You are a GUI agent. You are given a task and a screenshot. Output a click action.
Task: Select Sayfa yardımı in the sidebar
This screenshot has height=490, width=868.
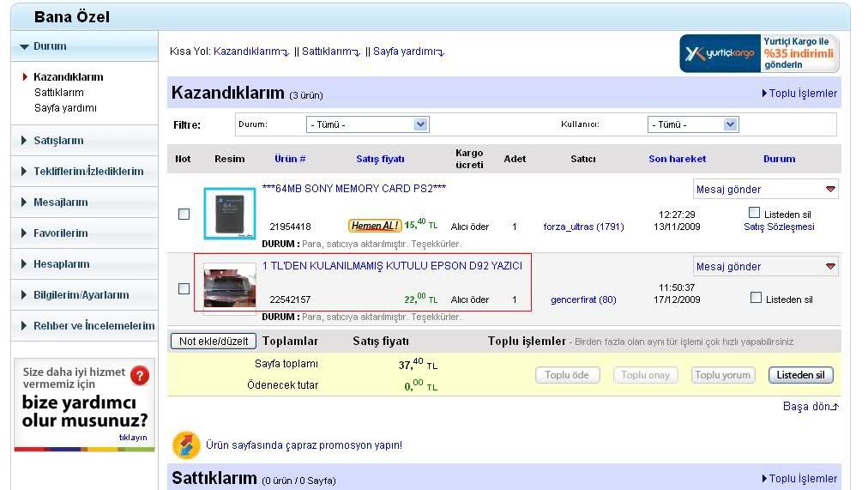pos(65,108)
